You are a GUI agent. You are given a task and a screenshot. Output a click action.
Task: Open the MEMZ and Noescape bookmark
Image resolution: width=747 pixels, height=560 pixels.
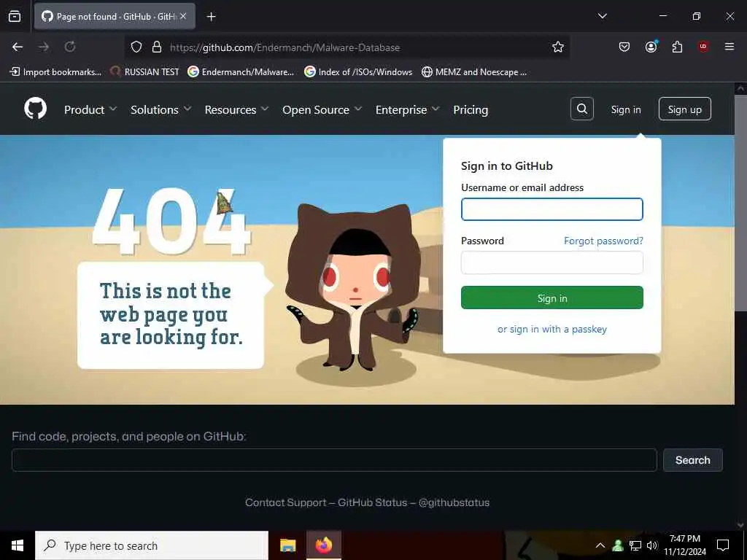(474, 72)
